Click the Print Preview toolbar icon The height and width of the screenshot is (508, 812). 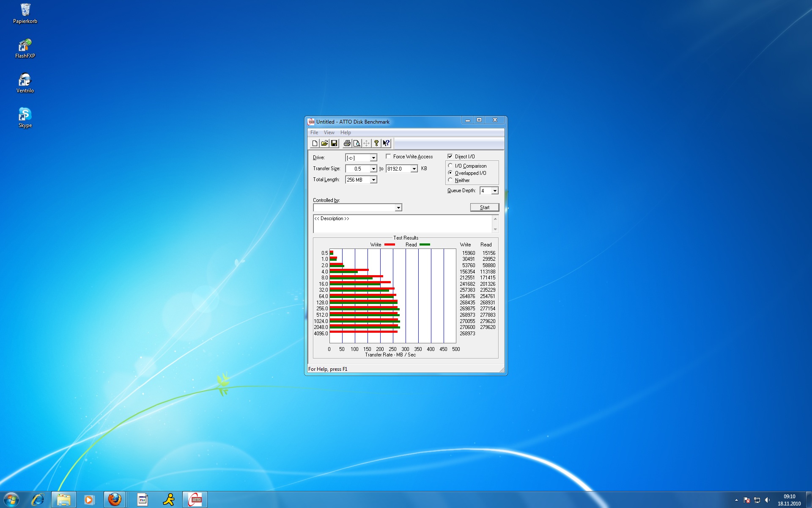(357, 144)
